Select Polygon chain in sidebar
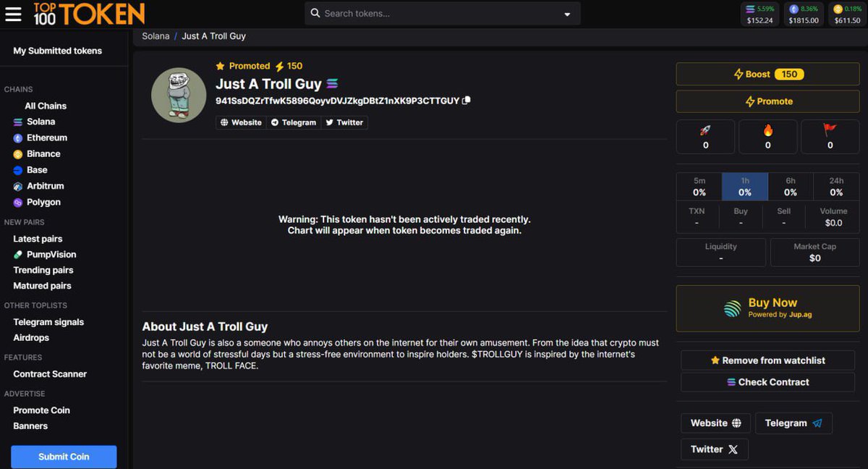The image size is (868, 469). point(37,202)
